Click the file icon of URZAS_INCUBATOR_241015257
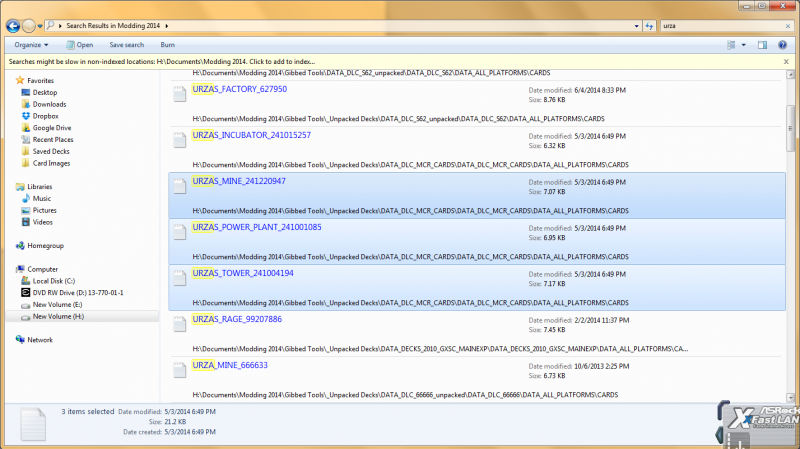Image resolution: width=800 pixels, height=449 pixels. [x=180, y=140]
